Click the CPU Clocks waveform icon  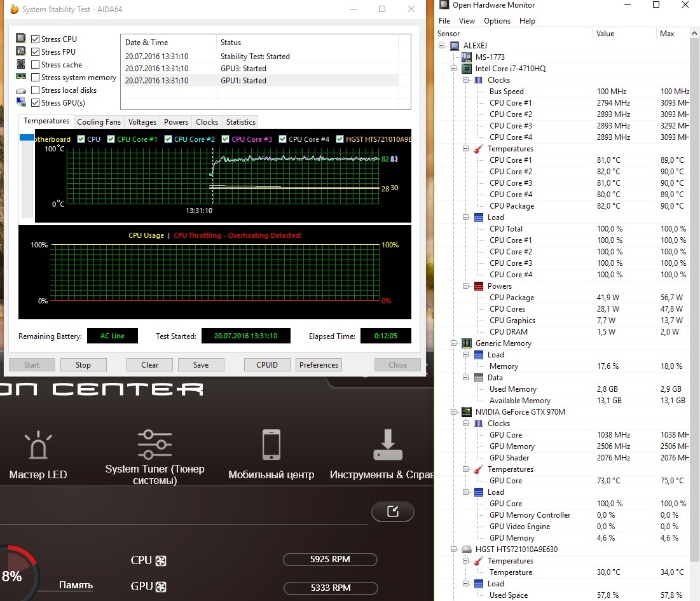click(479, 80)
